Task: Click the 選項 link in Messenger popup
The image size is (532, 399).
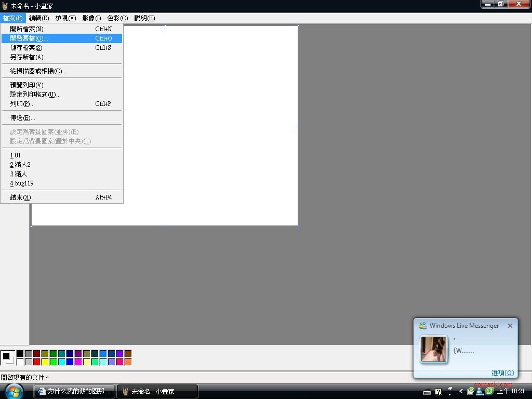Action: (502, 373)
